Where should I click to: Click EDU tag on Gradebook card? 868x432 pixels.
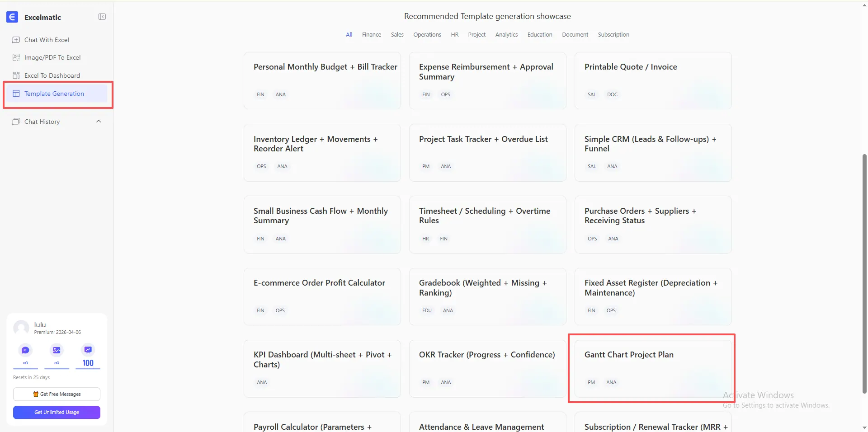(427, 310)
